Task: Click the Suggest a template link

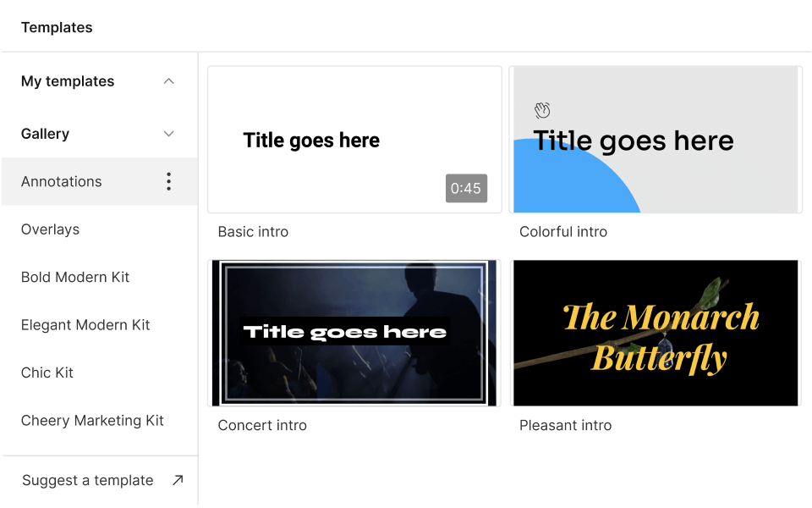Action: [x=86, y=479]
